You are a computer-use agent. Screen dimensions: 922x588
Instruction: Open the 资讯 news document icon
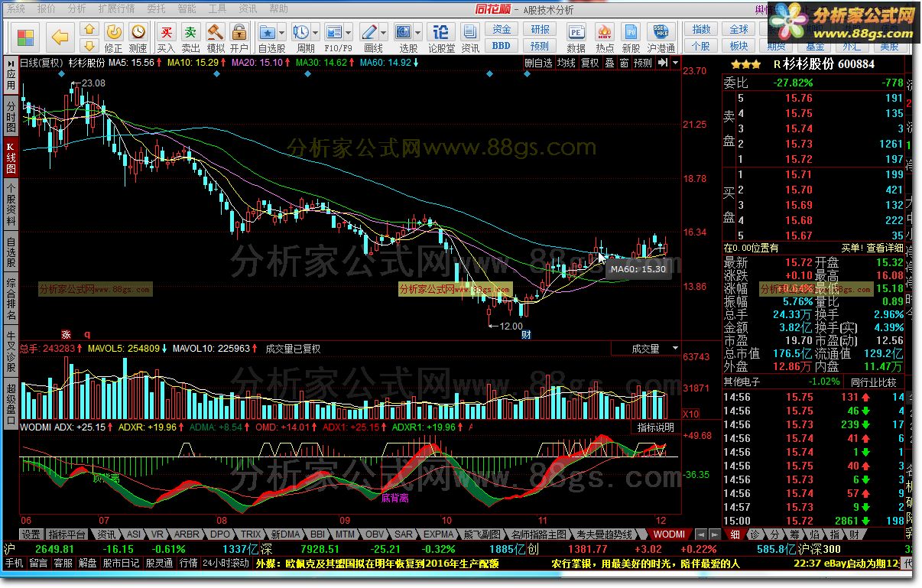pyautogui.click(x=469, y=32)
